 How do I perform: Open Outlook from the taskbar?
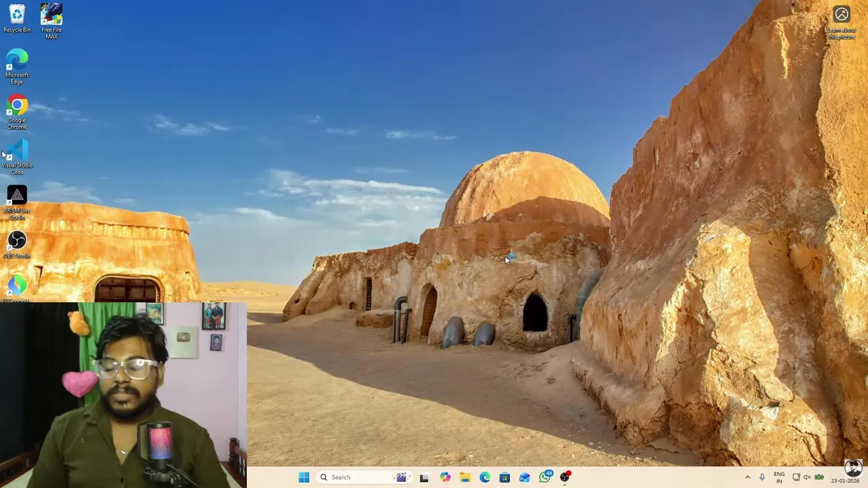tap(525, 477)
